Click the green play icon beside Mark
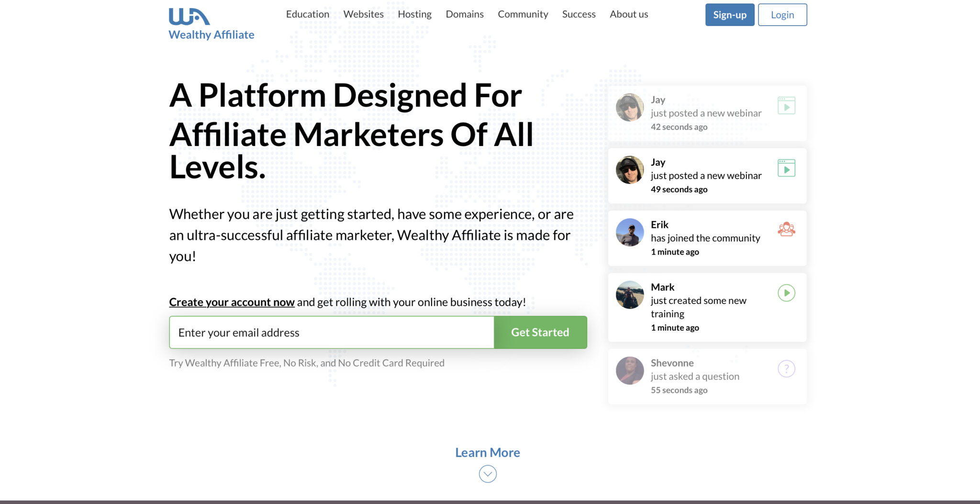The height and width of the screenshot is (504, 980). coord(786,293)
